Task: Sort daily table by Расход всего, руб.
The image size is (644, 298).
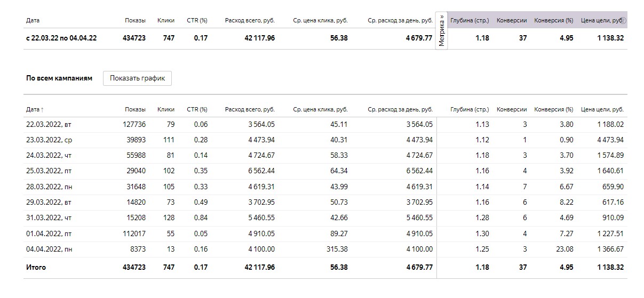Action: 250,109
